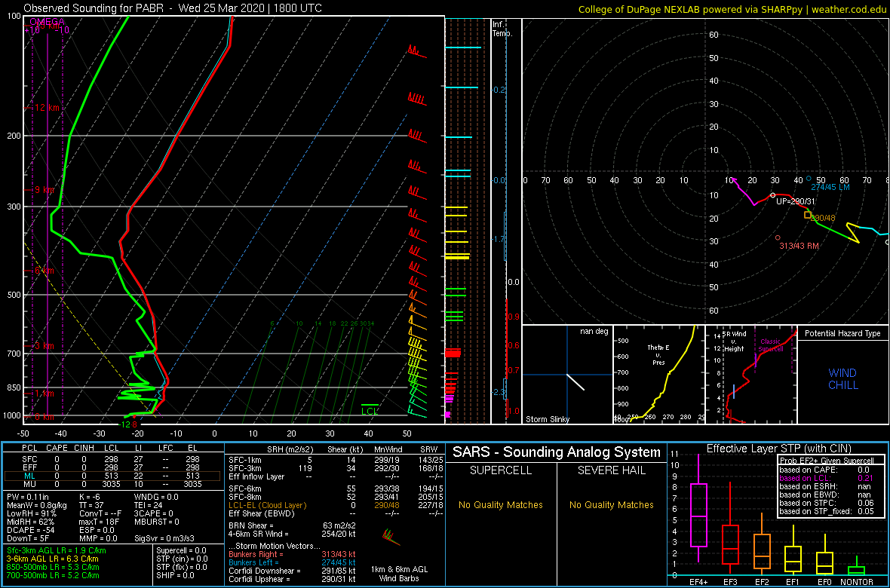Click the 'UP=290/31' hodograph label
The width and height of the screenshot is (890, 588).
pyautogui.click(x=795, y=201)
